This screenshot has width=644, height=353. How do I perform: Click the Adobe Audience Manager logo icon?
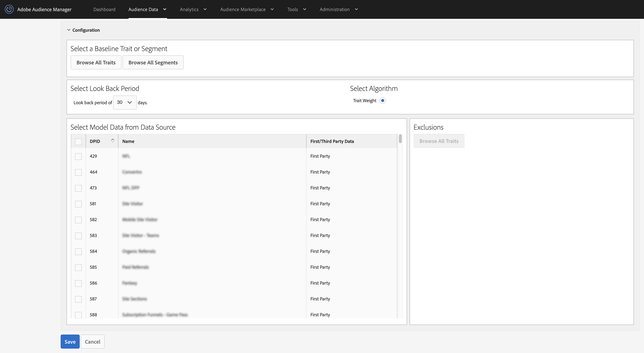(x=9, y=9)
